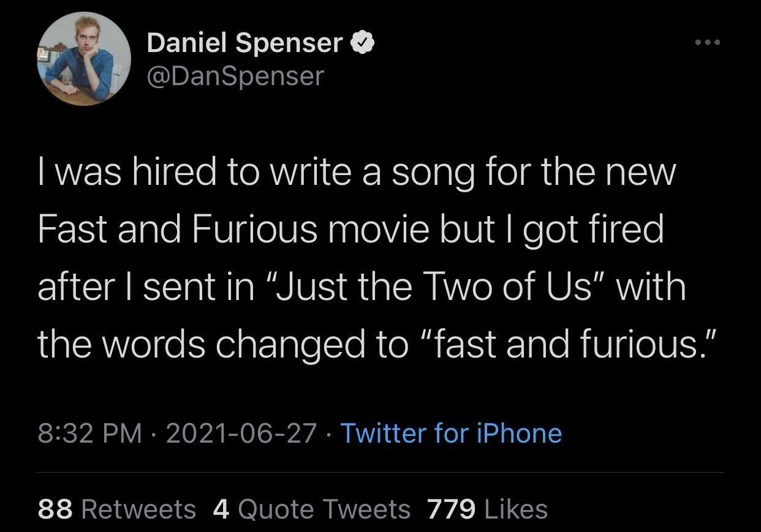
Task: Click the words "after I sent in"
Action: pyautogui.click(x=146, y=287)
